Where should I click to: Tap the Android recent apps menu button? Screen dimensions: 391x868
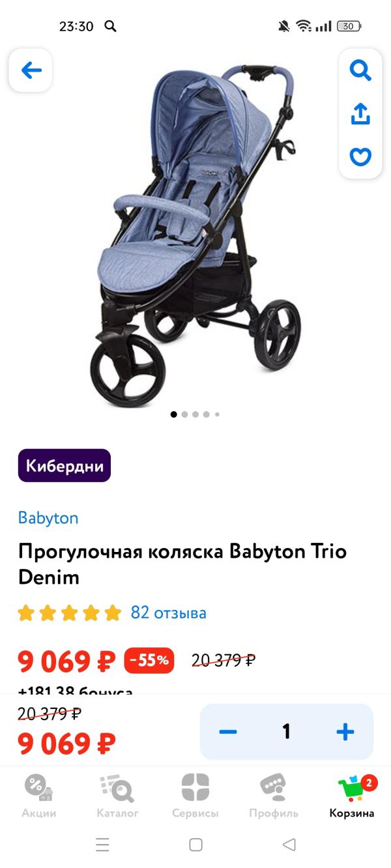click(102, 845)
